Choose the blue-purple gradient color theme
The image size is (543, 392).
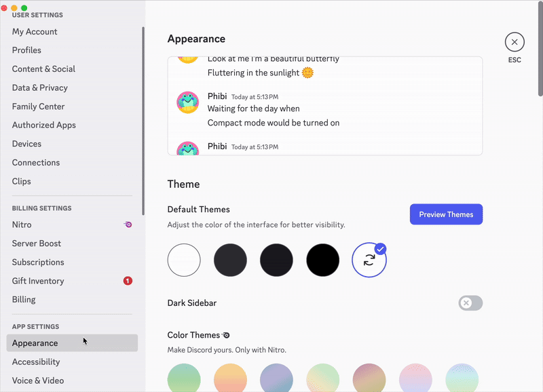click(x=276, y=378)
